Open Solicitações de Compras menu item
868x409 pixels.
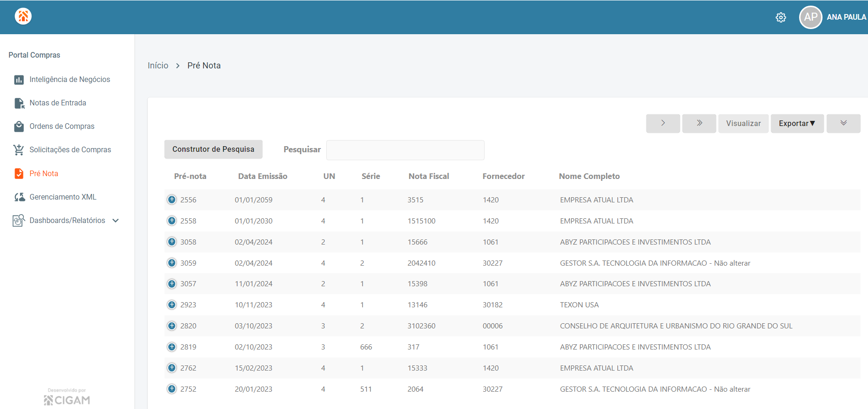pyautogui.click(x=70, y=150)
